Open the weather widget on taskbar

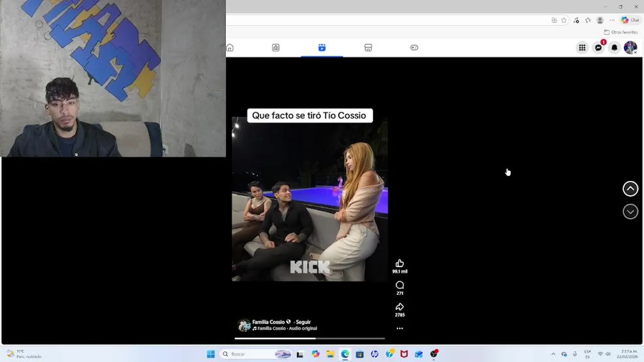[x=24, y=354]
